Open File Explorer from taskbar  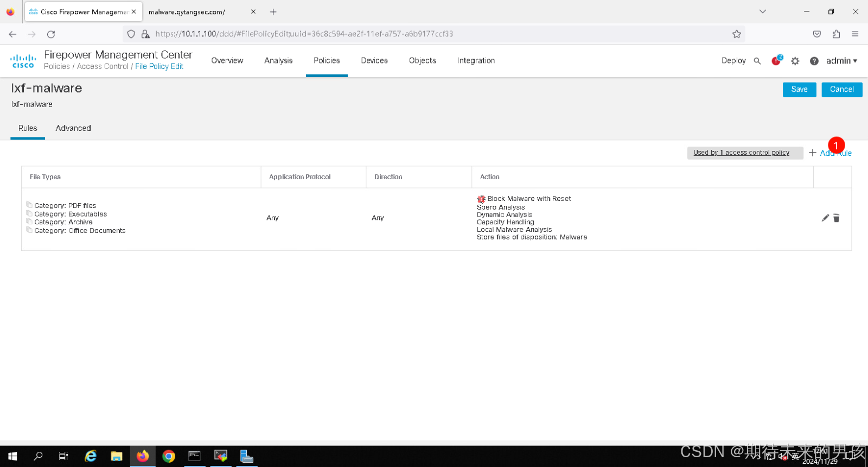[117, 456]
